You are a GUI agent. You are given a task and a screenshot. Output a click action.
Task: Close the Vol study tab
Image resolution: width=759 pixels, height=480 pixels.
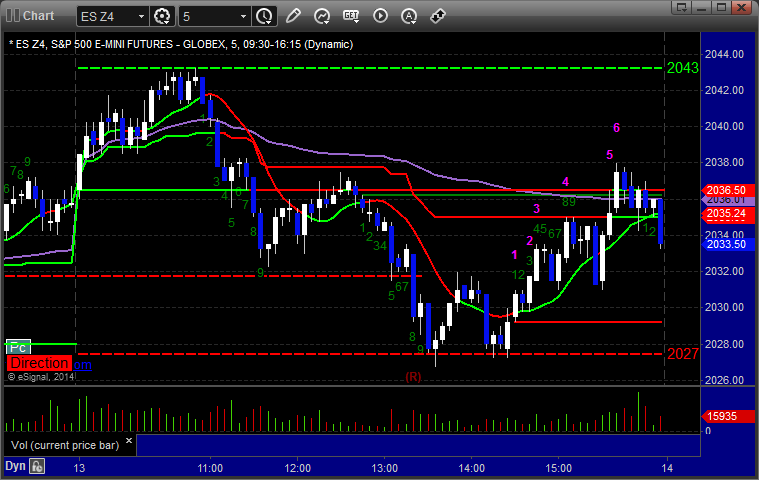(x=129, y=441)
